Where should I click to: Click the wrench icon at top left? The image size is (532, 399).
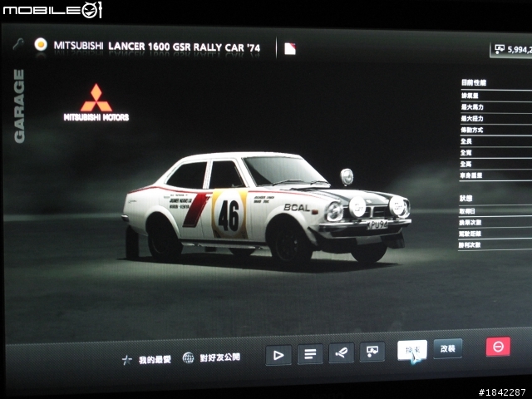pyautogui.click(x=18, y=44)
